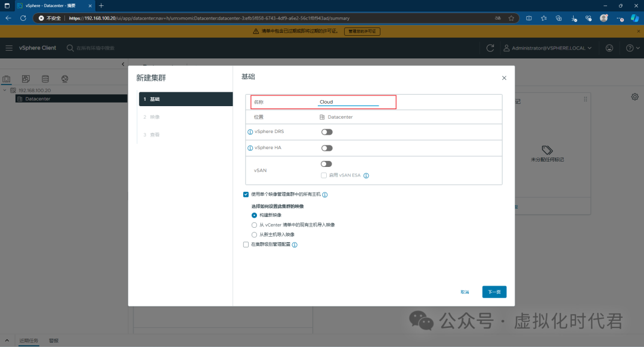This screenshot has width=644, height=347.
Task: Click the not secure site warning
Action: coord(49,18)
